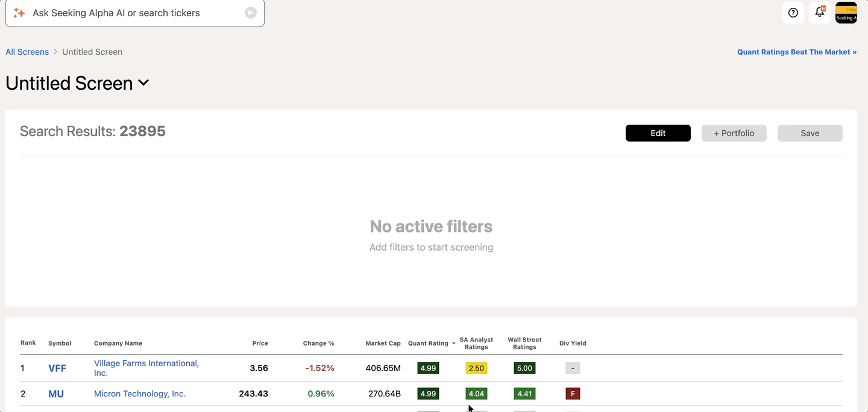This screenshot has height=412, width=868.
Task: Click the Edit button
Action: [x=658, y=133]
